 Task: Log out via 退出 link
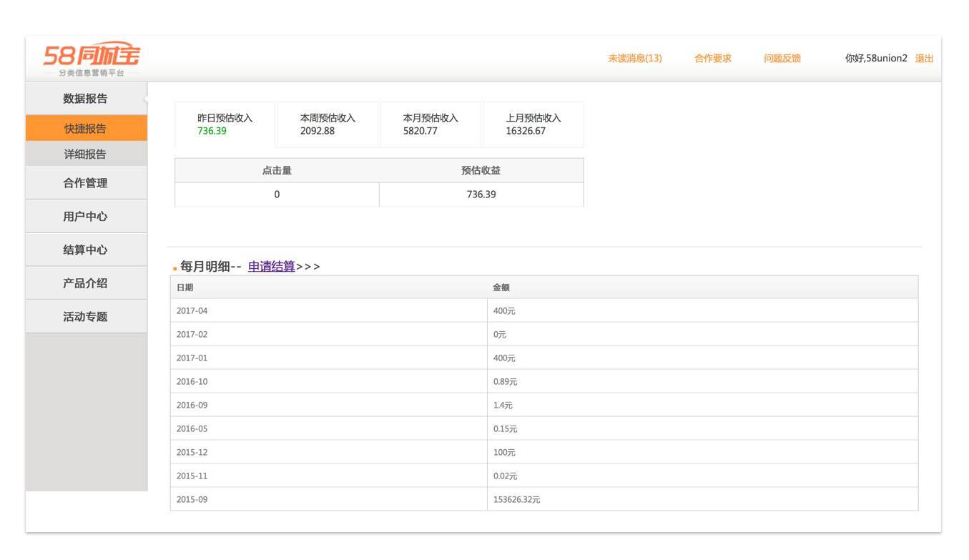click(x=925, y=59)
